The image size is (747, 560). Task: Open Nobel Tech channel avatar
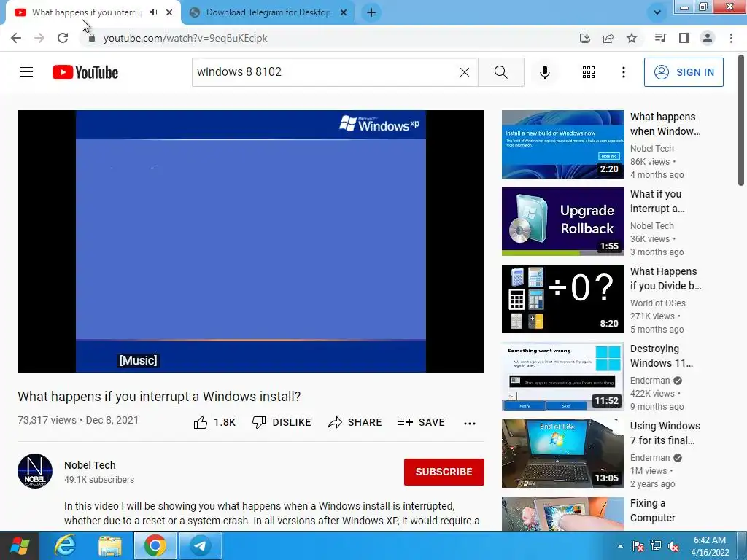pos(35,471)
